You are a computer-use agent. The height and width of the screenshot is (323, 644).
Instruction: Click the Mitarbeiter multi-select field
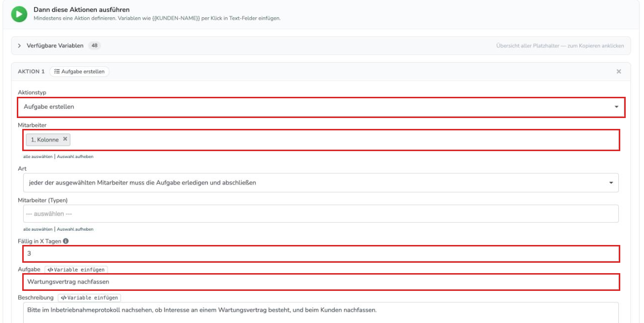(x=321, y=140)
